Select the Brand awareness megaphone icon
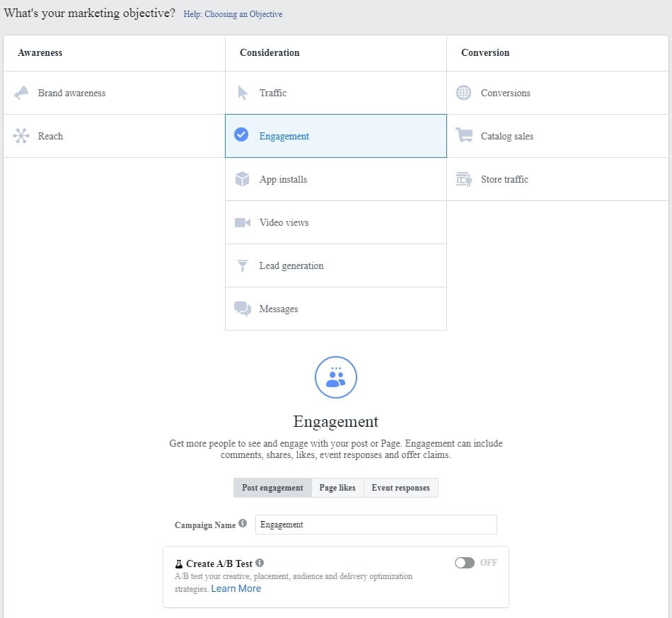The image size is (672, 618). [22, 93]
